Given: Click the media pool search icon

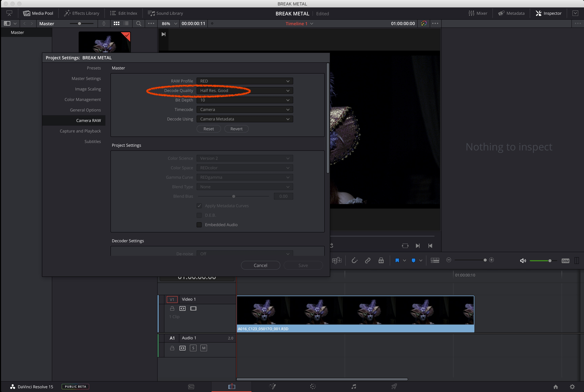Looking at the screenshot, I should pyautogui.click(x=139, y=24).
